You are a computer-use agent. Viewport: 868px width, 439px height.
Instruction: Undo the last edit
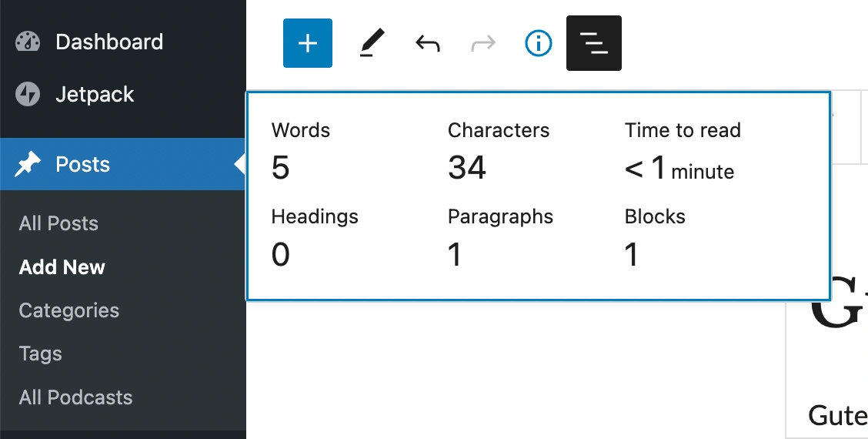428,43
